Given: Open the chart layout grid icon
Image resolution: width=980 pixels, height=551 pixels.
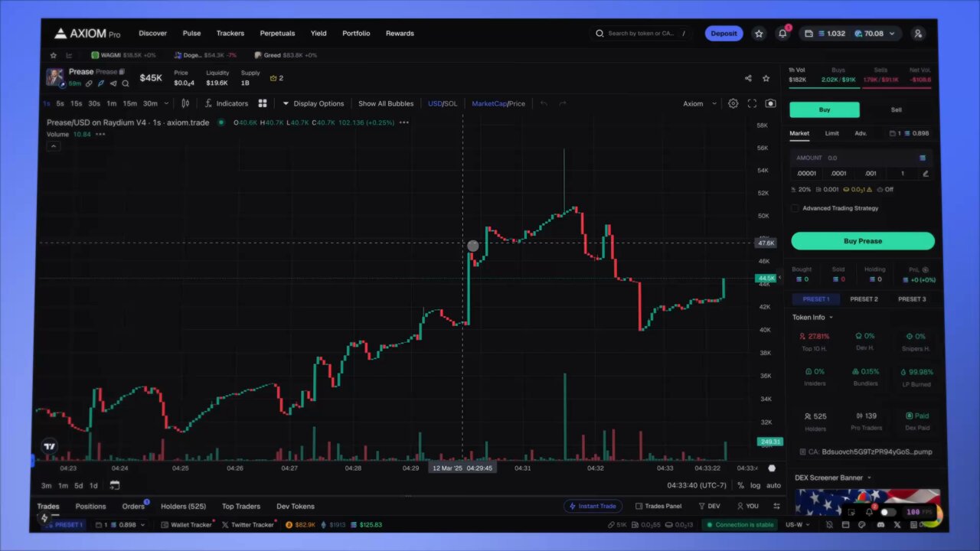Looking at the screenshot, I should coord(263,103).
